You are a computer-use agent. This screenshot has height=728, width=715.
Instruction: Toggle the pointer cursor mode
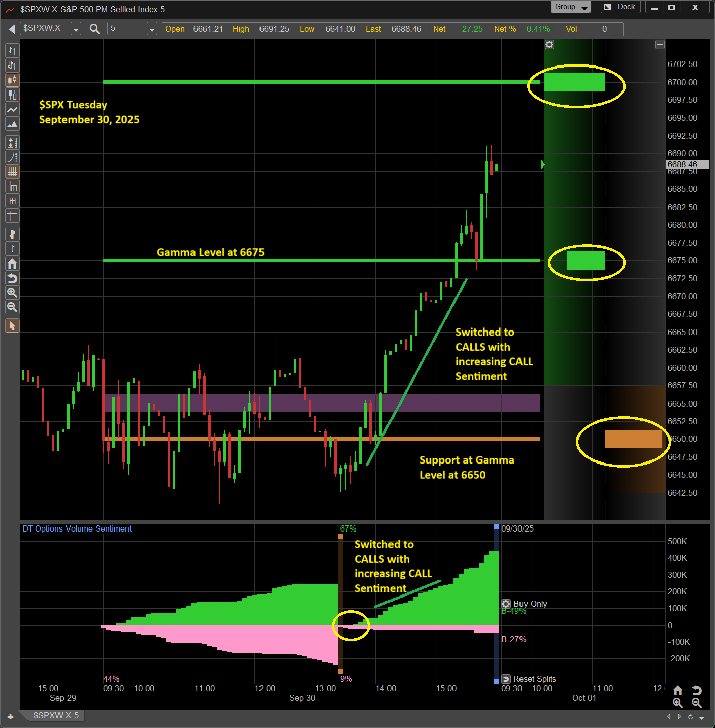(12, 326)
